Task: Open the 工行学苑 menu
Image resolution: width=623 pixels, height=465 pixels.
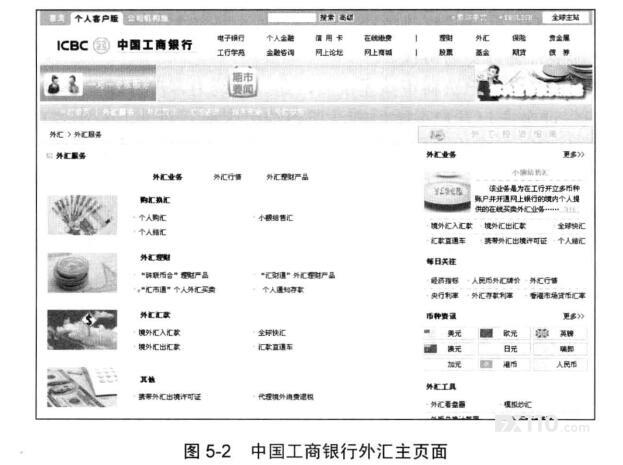Action: [x=231, y=52]
